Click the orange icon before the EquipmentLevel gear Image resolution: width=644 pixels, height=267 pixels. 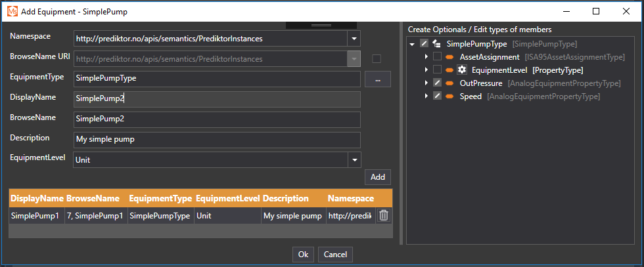click(449, 70)
